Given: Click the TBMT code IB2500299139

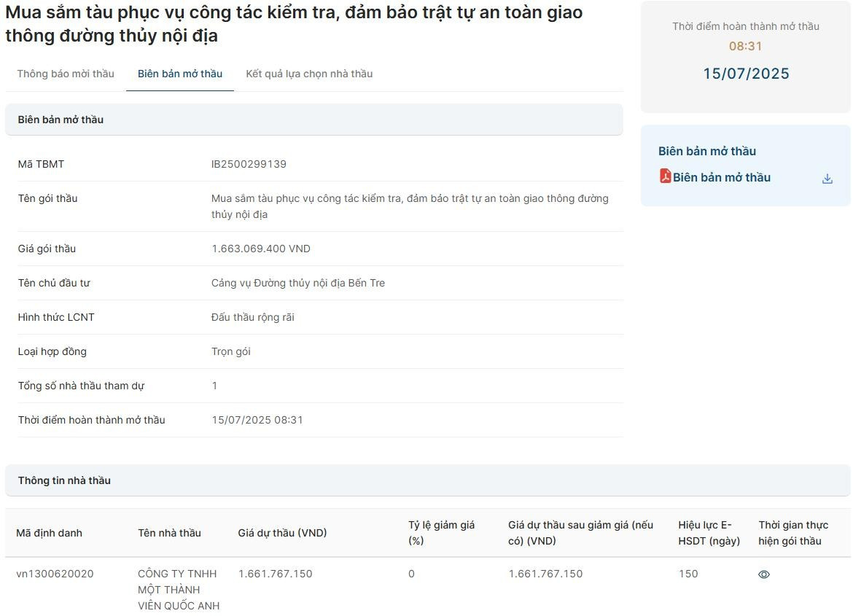Looking at the screenshot, I should (249, 164).
